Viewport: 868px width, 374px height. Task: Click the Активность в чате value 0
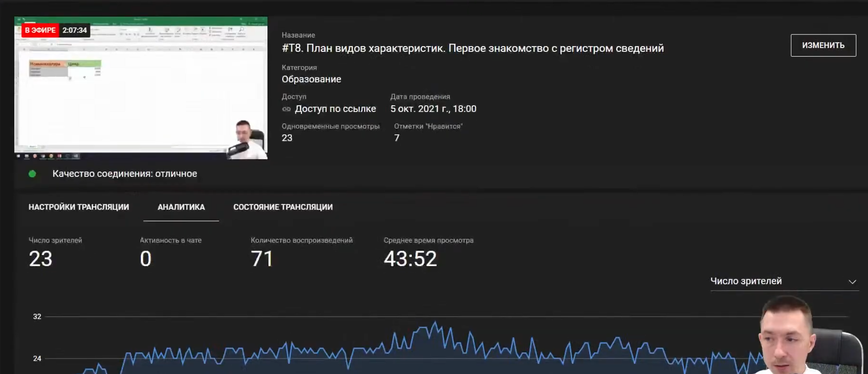(x=145, y=259)
